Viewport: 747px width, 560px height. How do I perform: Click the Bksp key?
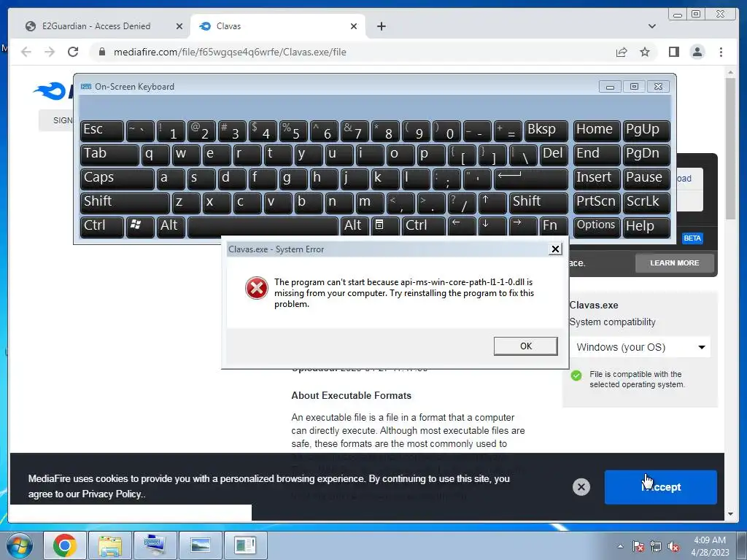546,131
